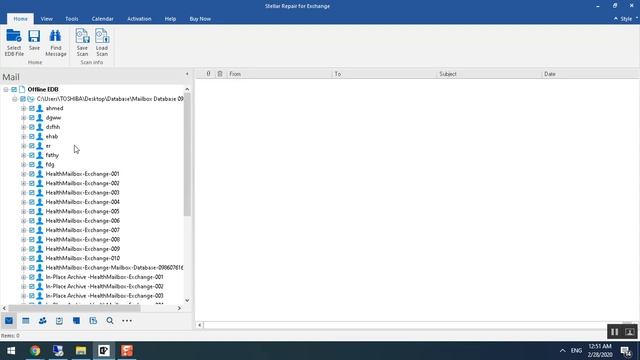Open the Contacts view icon at bottom

[x=42, y=321]
